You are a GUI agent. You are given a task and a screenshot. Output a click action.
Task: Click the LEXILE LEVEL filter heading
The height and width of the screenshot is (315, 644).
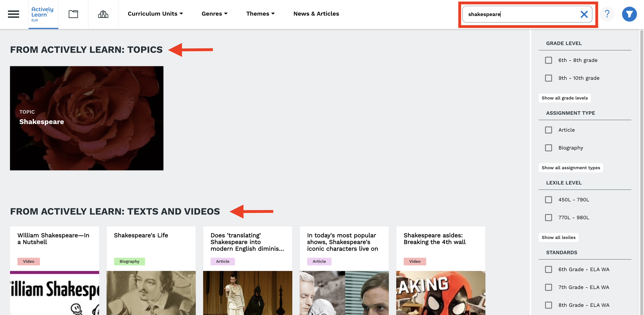click(x=564, y=183)
